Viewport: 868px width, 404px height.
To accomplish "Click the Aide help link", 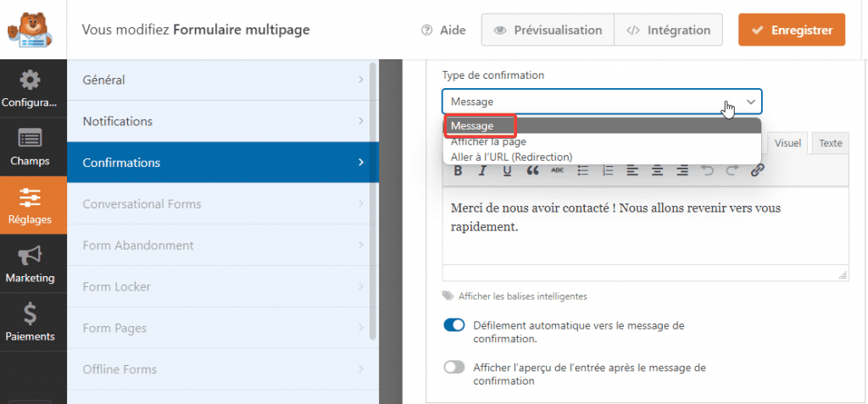I will [443, 30].
